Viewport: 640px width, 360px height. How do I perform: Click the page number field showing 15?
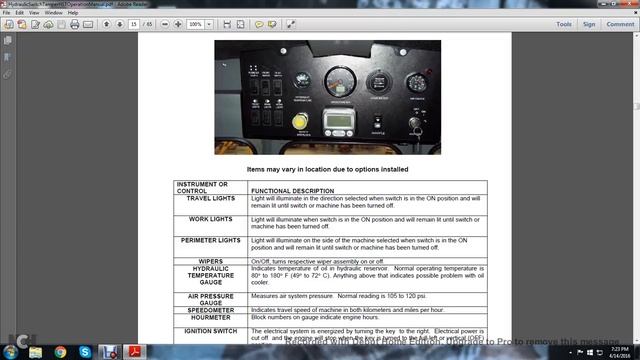coord(133,24)
